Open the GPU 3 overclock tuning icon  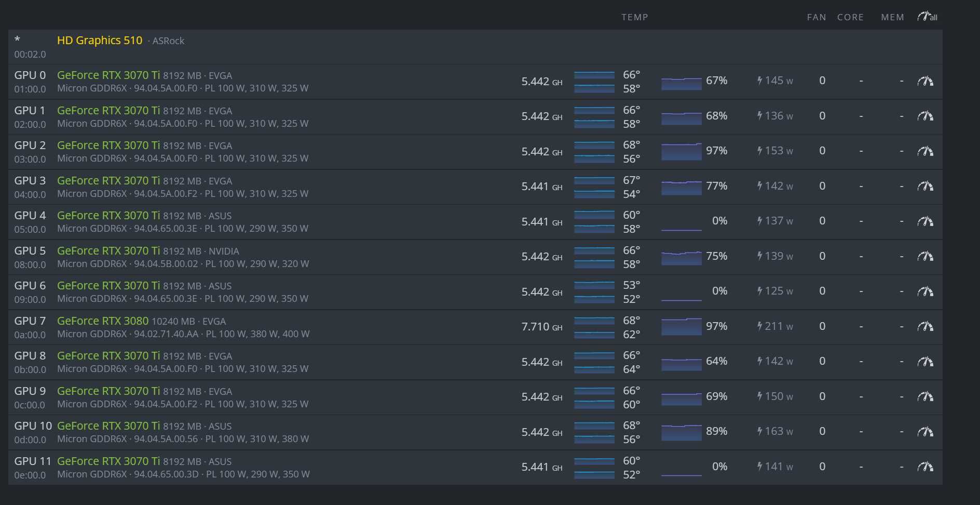(x=925, y=186)
